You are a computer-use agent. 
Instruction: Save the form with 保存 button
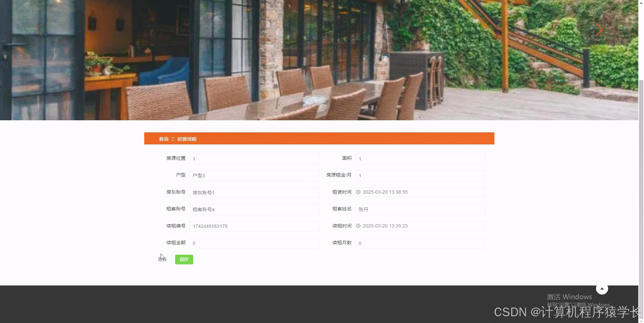(184, 259)
